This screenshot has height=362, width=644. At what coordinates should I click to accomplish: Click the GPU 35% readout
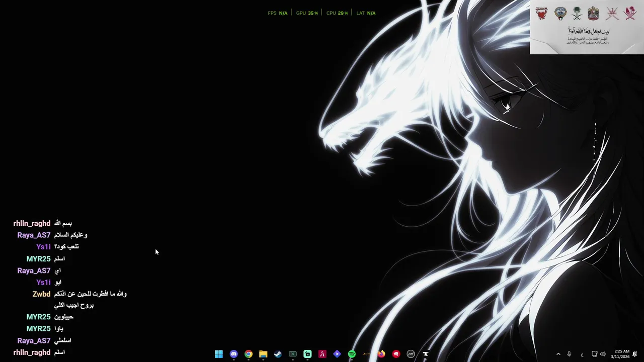pyautogui.click(x=307, y=13)
